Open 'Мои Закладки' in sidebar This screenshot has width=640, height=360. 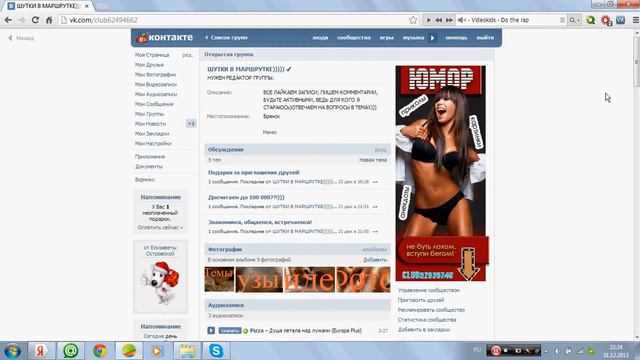pos(152,133)
